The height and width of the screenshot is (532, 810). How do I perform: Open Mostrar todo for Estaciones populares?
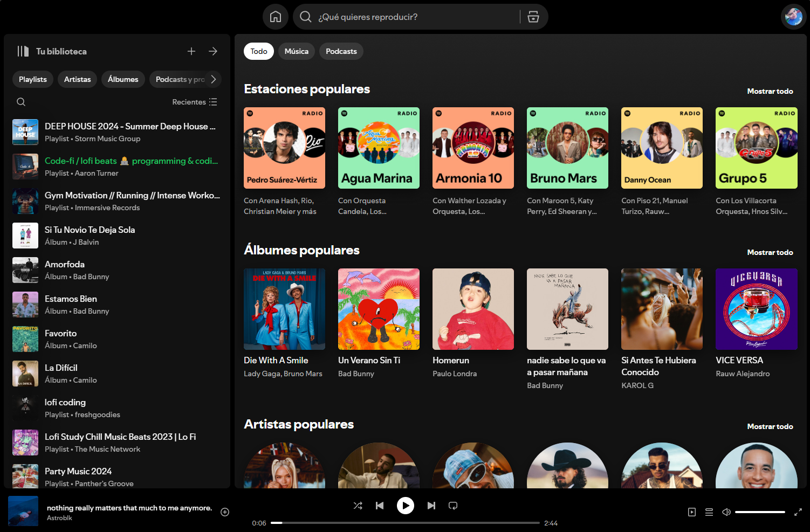pos(770,91)
